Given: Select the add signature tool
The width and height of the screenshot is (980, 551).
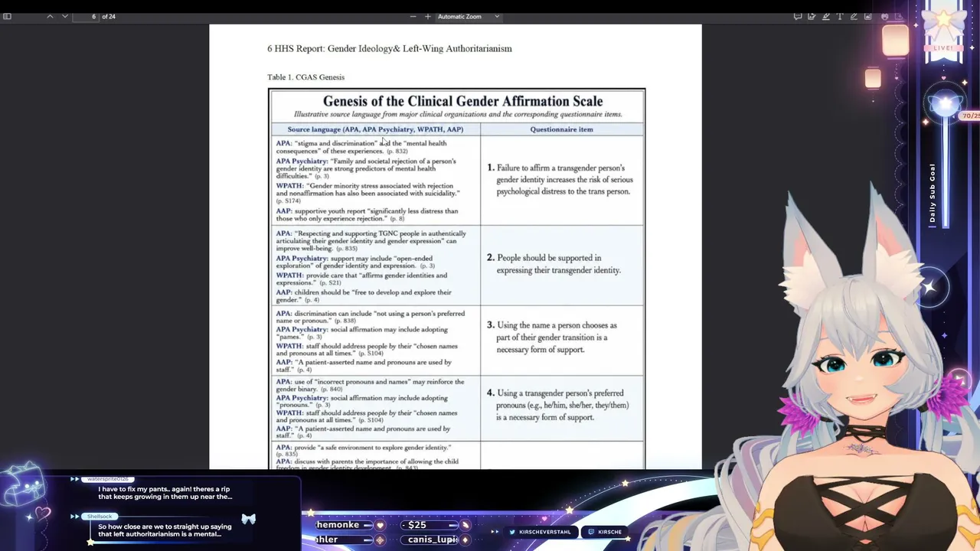Looking at the screenshot, I should (812, 16).
